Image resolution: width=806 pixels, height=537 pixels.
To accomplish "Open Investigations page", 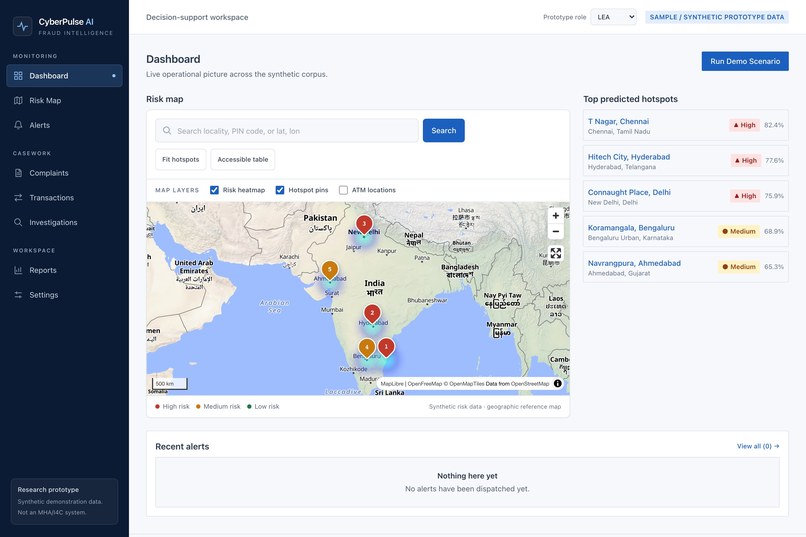I will (x=64, y=222).
